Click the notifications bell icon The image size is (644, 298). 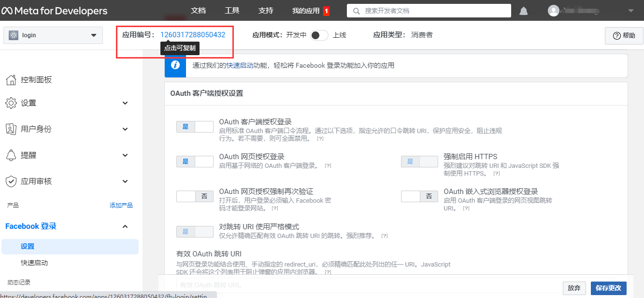pos(523,11)
